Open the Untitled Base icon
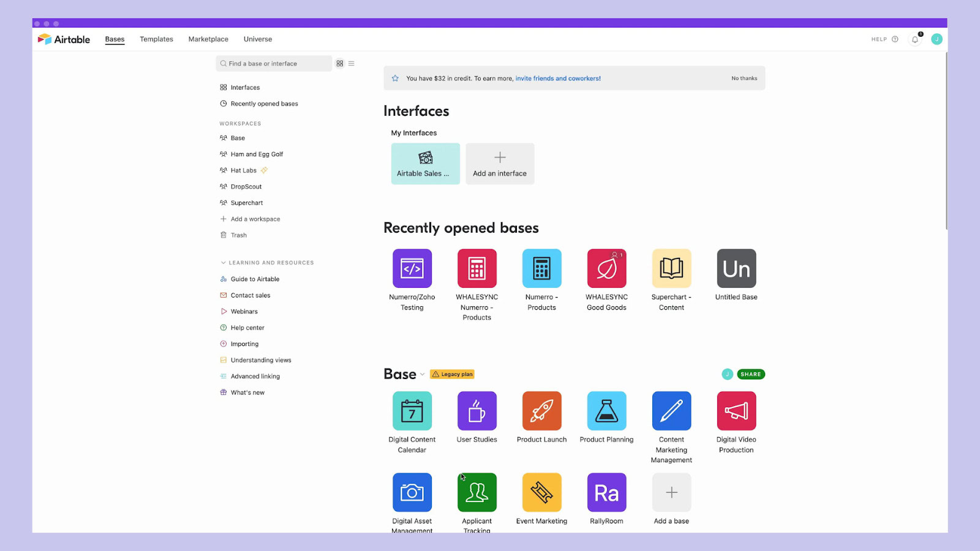 [736, 268]
